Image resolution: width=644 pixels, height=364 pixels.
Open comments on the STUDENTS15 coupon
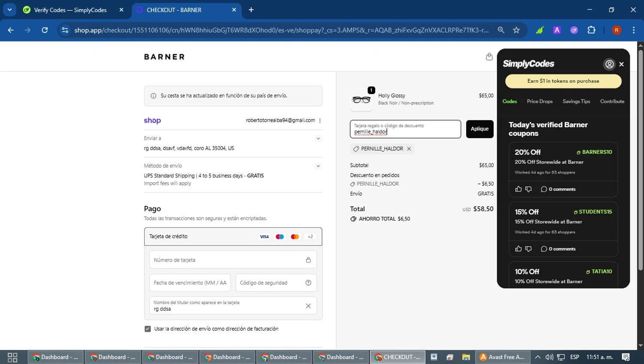click(558, 249)
